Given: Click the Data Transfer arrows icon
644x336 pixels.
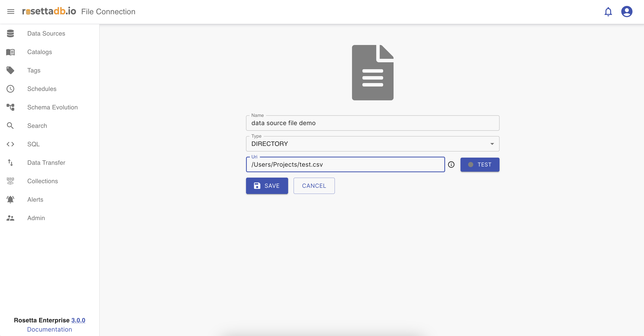Looking at the screenshot, I should click(10, 163).
